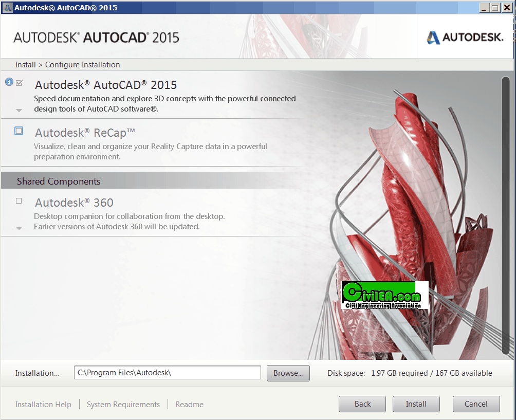
Task: Click the AutoCAD app icon in title bar
Action: pos(8,8)
